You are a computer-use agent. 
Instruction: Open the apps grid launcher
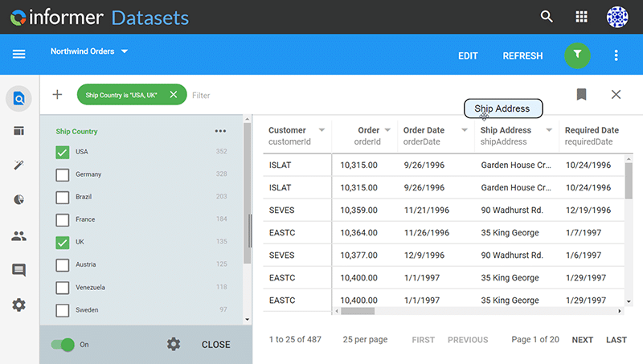[581, 17]
